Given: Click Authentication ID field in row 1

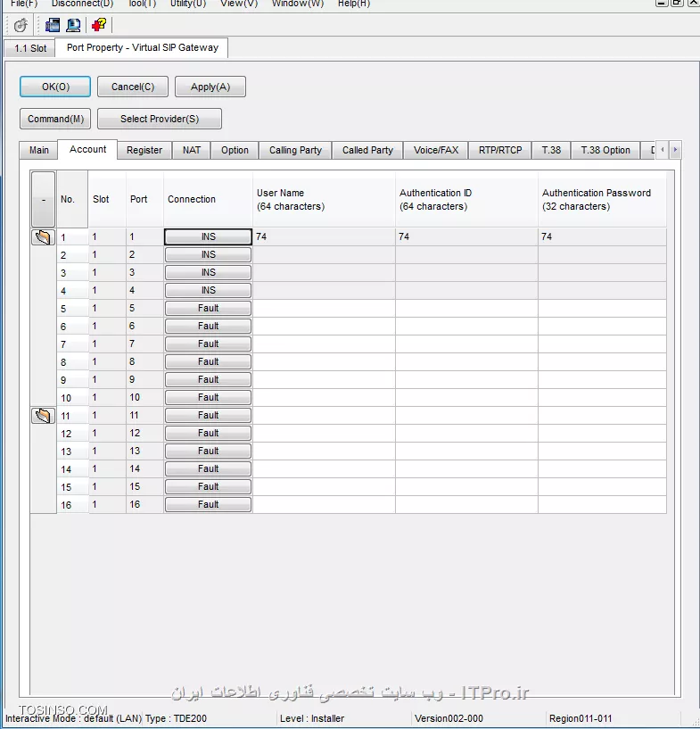Looking at the screenshot, I should [x=466, y=236].
